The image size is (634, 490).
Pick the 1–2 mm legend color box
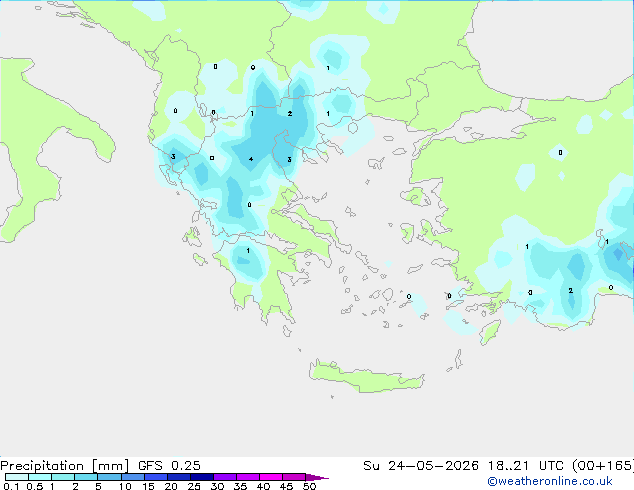(x=63, y=477)
